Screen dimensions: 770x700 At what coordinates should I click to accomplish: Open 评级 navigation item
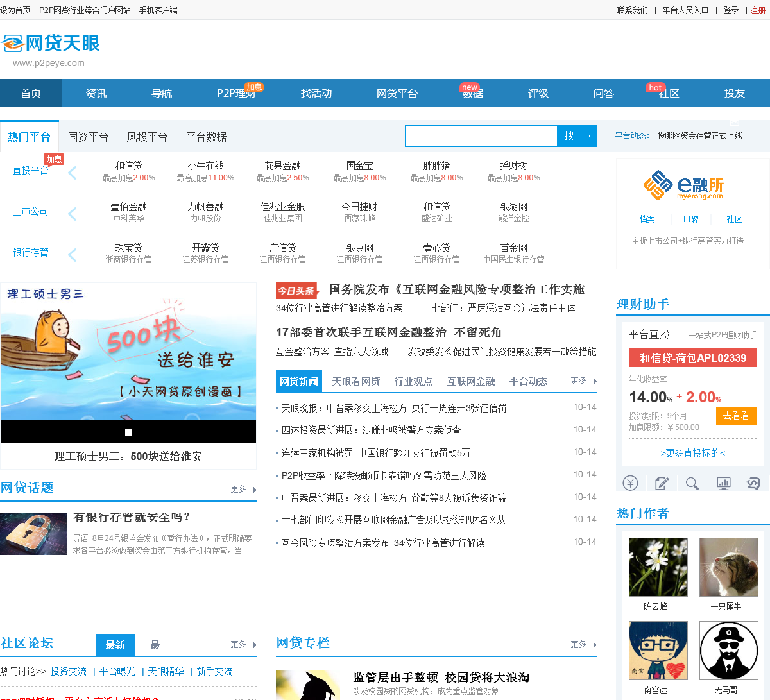coord(538,93)
